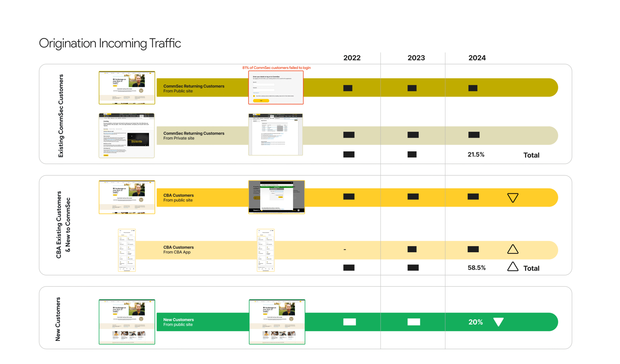Click the red '81% of CommSec customers failed to login' text

click(276, 67)
